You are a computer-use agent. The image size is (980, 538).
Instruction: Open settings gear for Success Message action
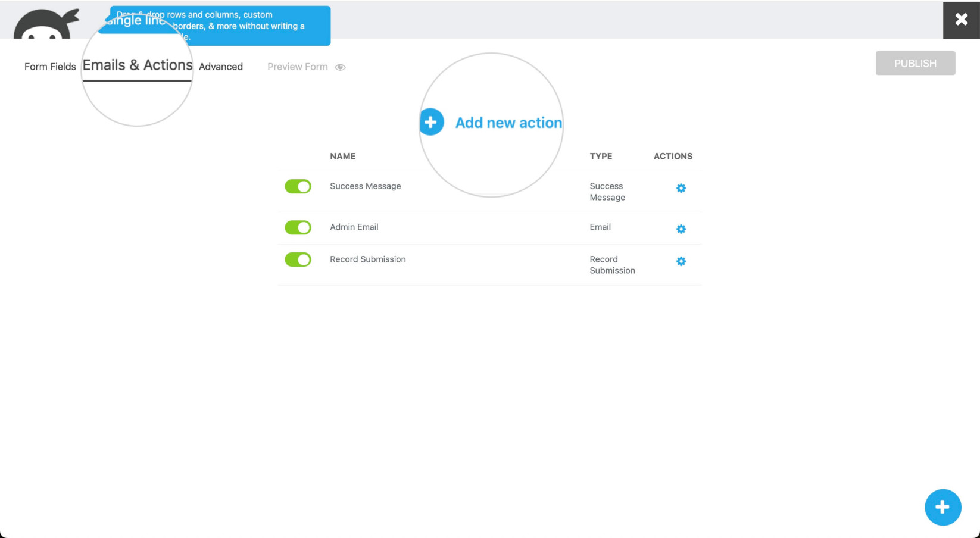click(x=681, y=188)
